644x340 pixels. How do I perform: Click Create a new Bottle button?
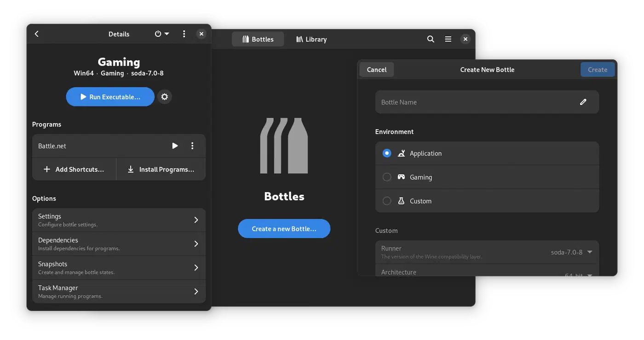[284, 229]
